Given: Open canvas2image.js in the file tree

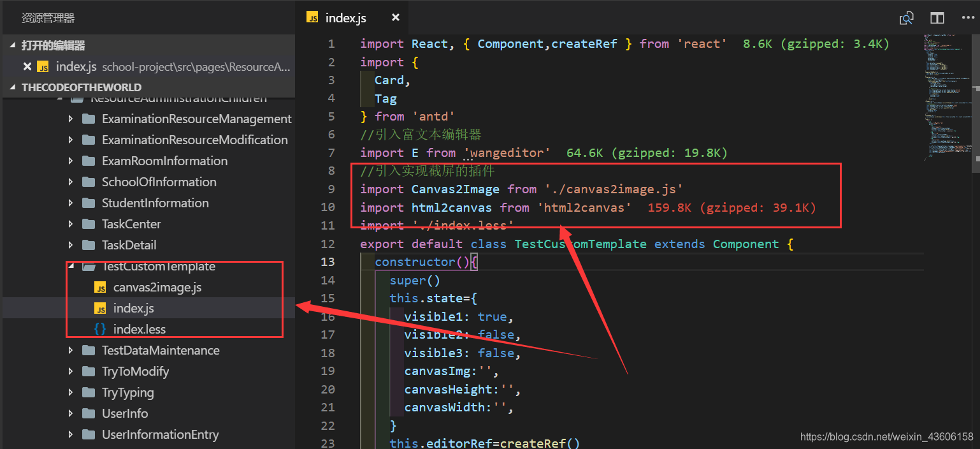Looking at the screenshot, I should (x=157, y=287).
